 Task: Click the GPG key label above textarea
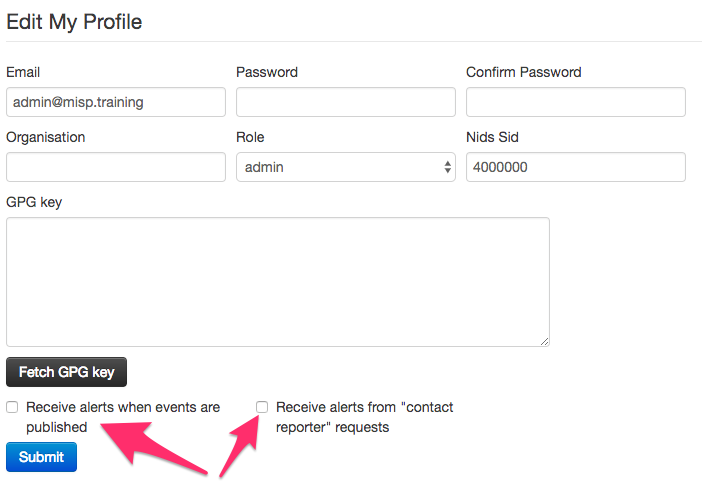(34, 202)
